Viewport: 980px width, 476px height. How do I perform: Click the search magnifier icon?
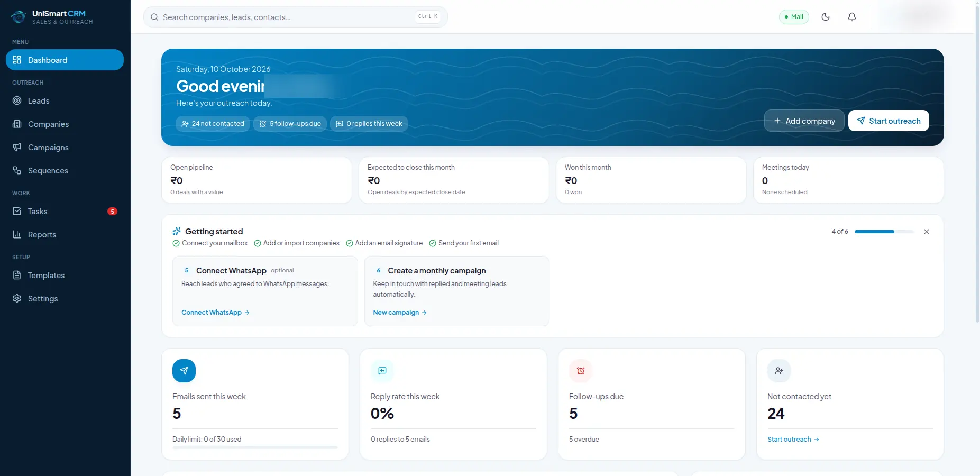154,17
